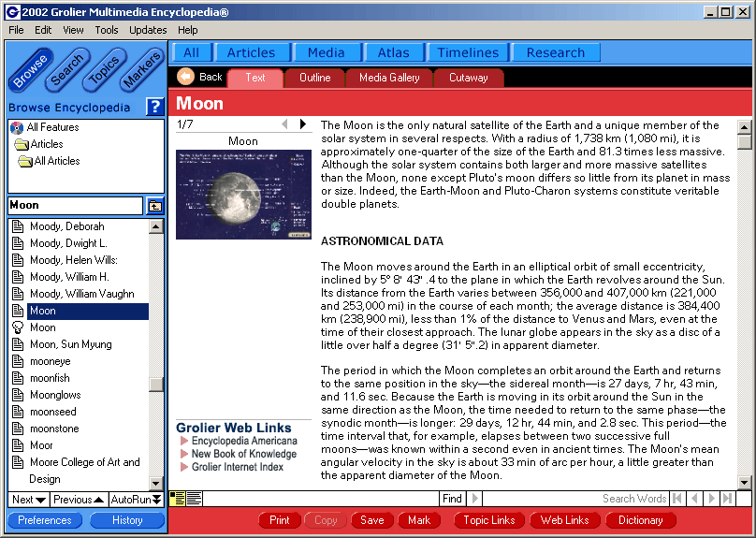Select the Atlas category tab
The width and height of the screenshot is (756, 538).
pyautogui.click(x=393, y=52)
